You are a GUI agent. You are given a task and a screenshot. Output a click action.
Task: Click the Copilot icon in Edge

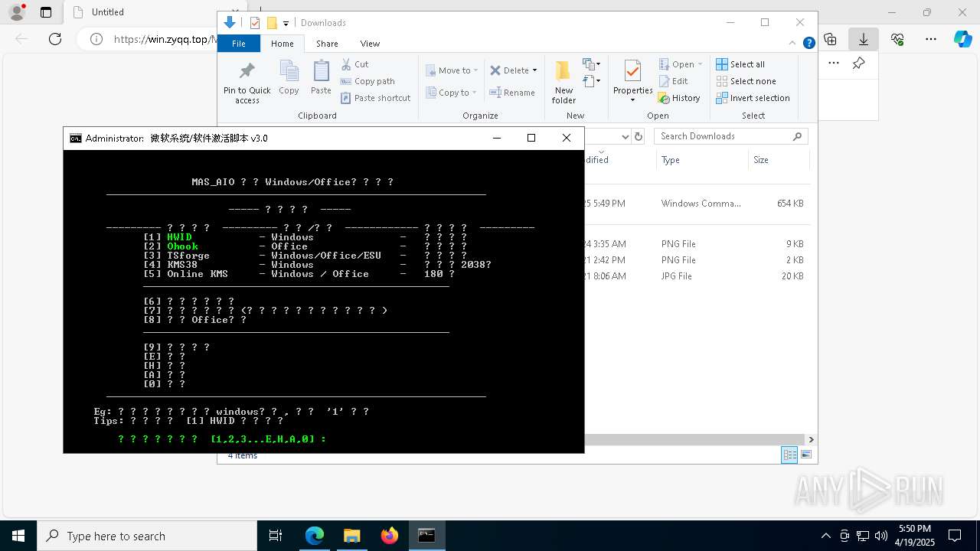[x=962, y=39]
